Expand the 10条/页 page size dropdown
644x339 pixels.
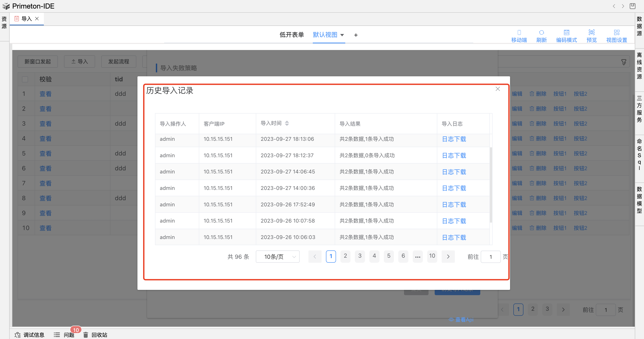[278, 257]
